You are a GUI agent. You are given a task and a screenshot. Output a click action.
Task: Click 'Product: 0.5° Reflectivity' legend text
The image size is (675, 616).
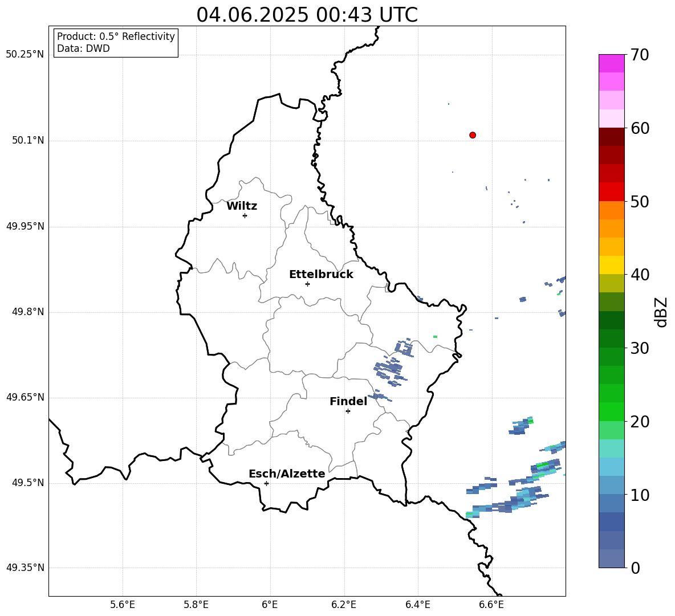tap(116, 36)
